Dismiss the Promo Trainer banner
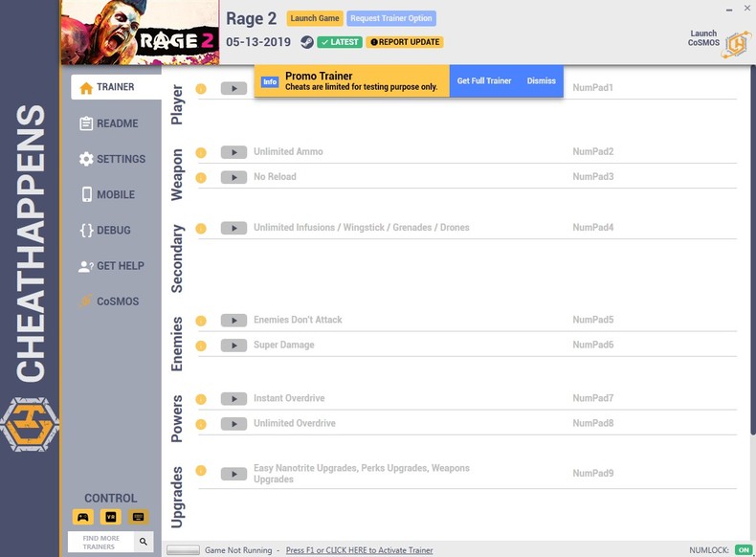This screenshot has width=756, height=557. click(x=541, y=81)
